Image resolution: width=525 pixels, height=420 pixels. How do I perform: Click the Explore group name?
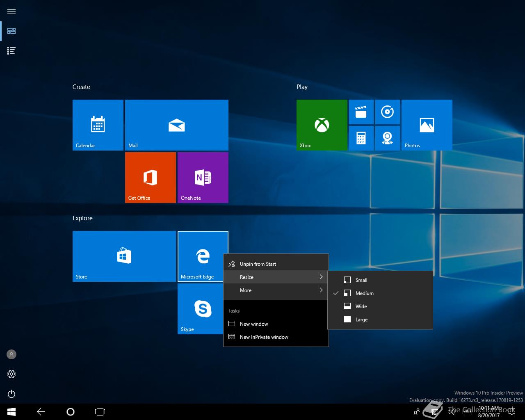click(x=82, y=218)
